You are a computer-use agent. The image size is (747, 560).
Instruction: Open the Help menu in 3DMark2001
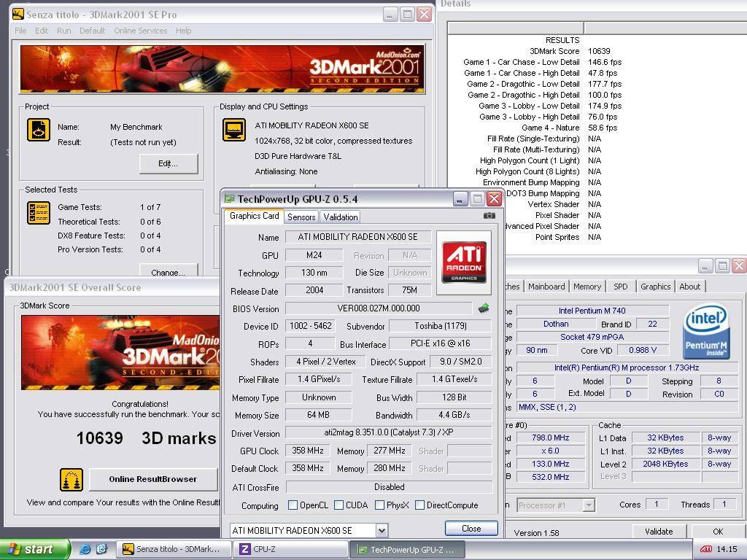click(183, 31)
